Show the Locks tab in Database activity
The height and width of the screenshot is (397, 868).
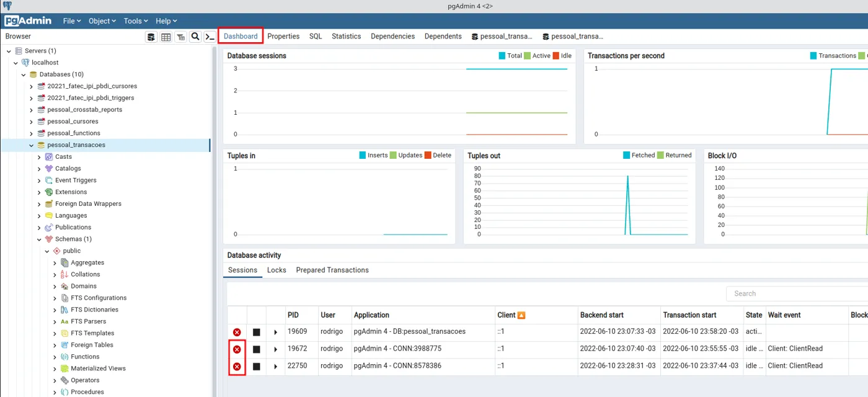pos(277,270)
